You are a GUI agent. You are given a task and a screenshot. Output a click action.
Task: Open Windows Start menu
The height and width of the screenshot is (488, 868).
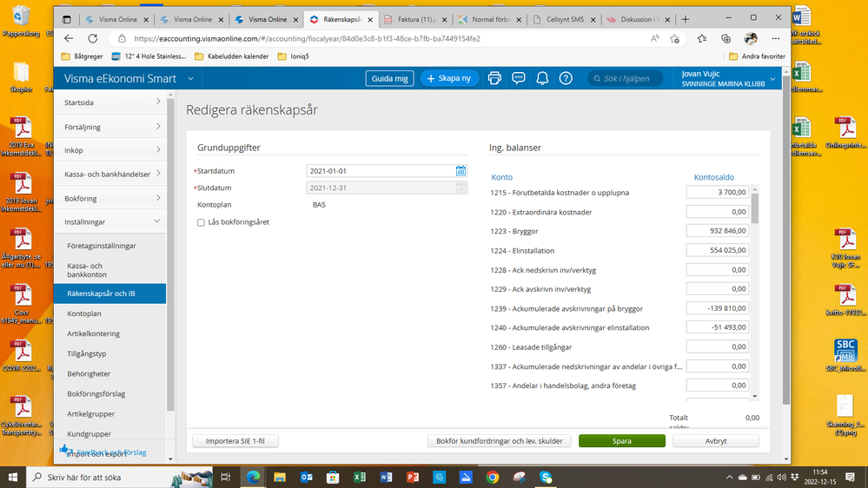13,477
